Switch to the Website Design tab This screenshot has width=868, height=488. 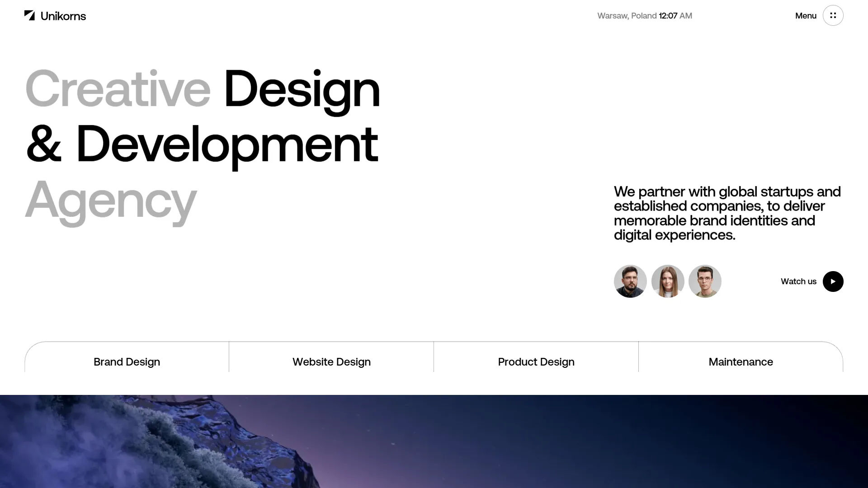[x=331, y=362]
